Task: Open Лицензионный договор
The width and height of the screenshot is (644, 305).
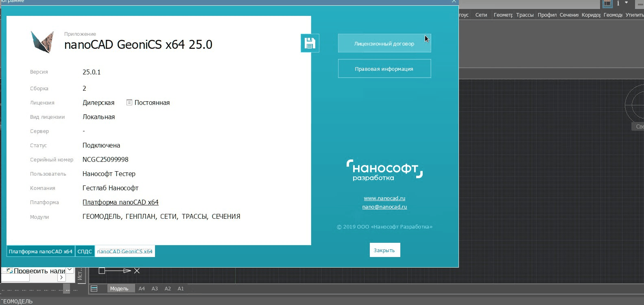Action: pyautogui.click(x=384, y=44)
